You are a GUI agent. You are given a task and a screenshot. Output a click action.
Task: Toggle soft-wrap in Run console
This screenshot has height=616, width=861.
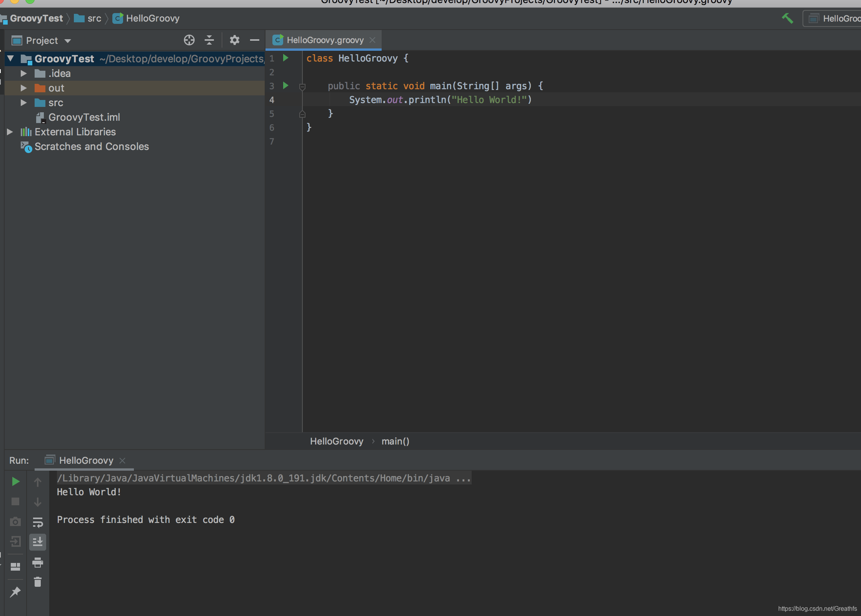[x=38, y=522]
